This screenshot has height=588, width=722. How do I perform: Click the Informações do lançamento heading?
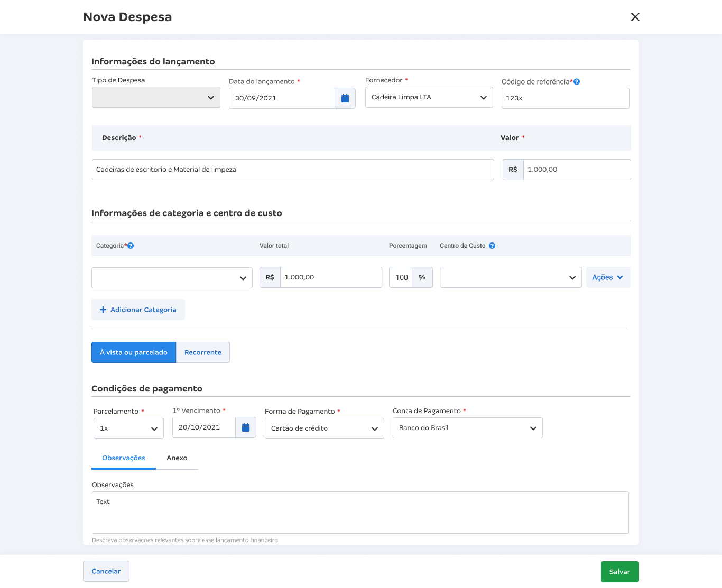153,61
